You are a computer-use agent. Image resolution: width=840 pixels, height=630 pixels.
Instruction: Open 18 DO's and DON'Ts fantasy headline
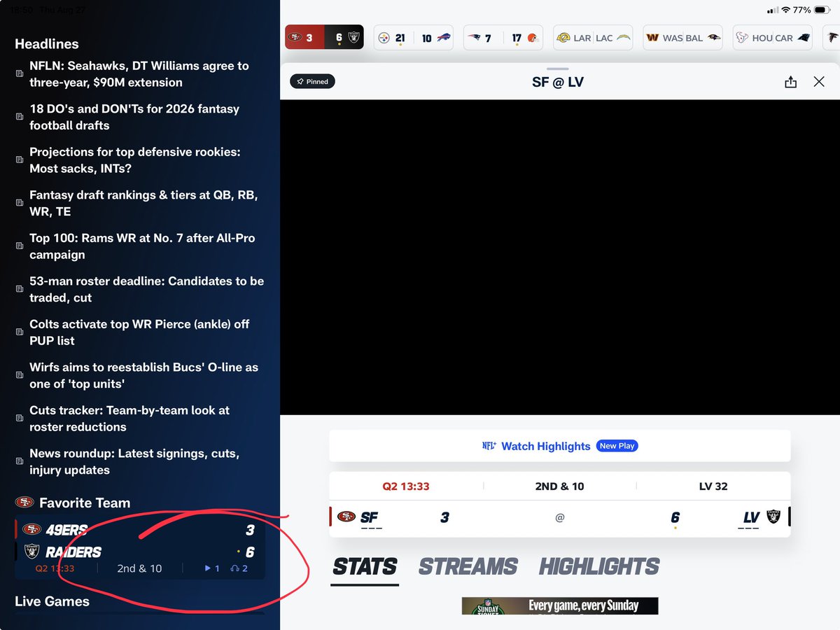pyautogui.click(x=134, y=117)
